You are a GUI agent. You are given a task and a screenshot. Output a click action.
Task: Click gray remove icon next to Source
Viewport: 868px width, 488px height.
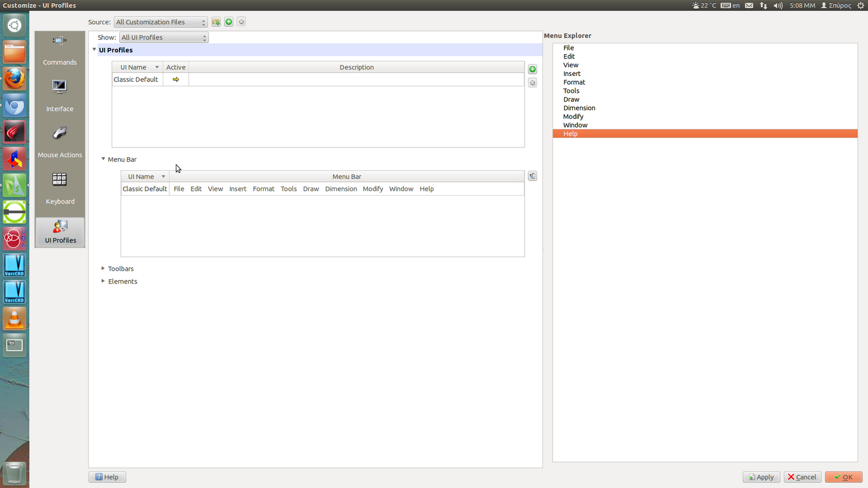coord(241,22)
